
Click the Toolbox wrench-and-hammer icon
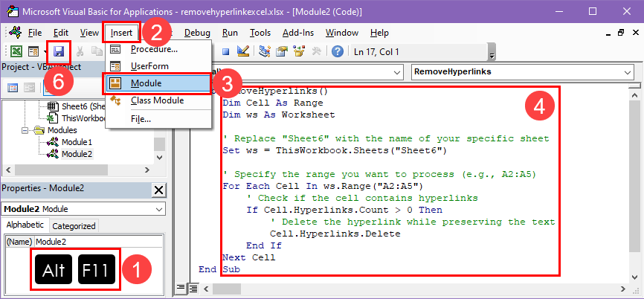tap(317, 51)
